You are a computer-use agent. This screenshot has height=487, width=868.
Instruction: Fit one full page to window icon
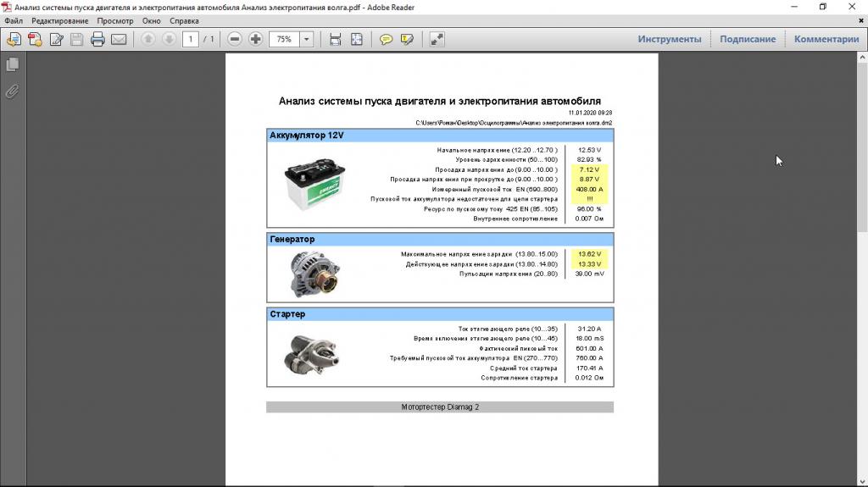tap(357, 39)
